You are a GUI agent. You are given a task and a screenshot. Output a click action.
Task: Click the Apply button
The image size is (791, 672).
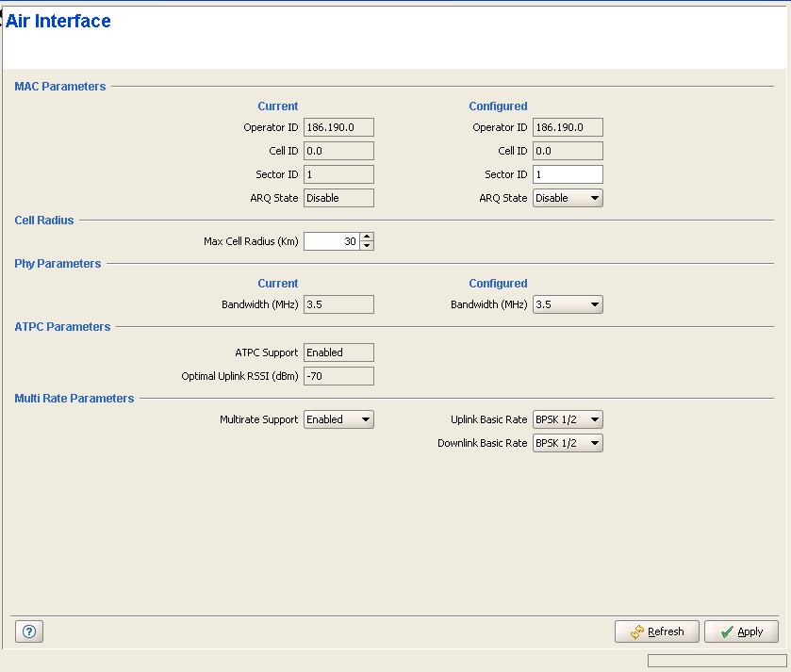click(741, 631)
